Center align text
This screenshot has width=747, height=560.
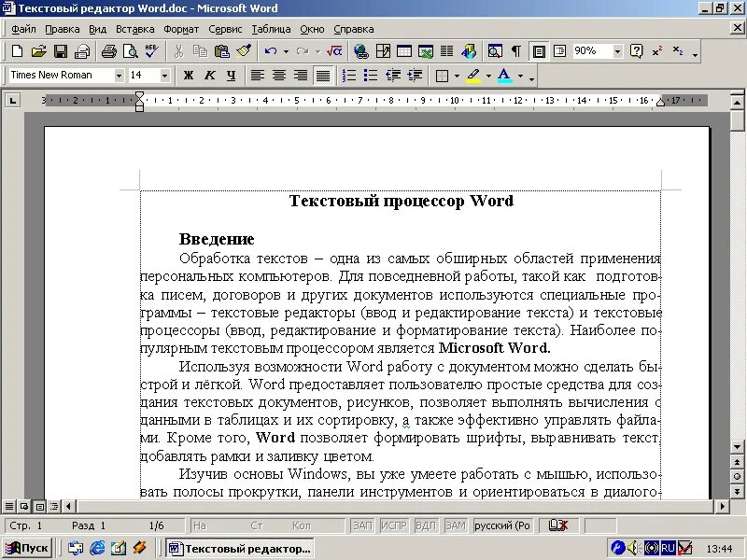pyautogui.click(x=279, y=76)
